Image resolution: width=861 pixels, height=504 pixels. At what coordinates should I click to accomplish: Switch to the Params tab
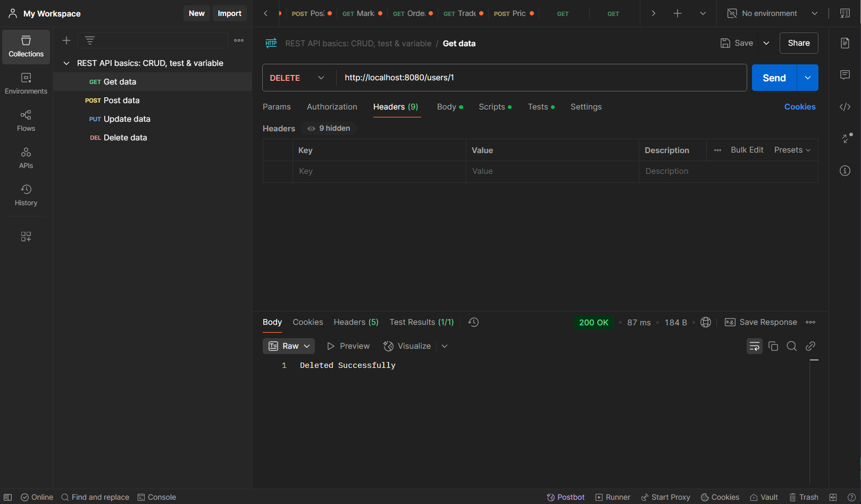pos(277,107)
